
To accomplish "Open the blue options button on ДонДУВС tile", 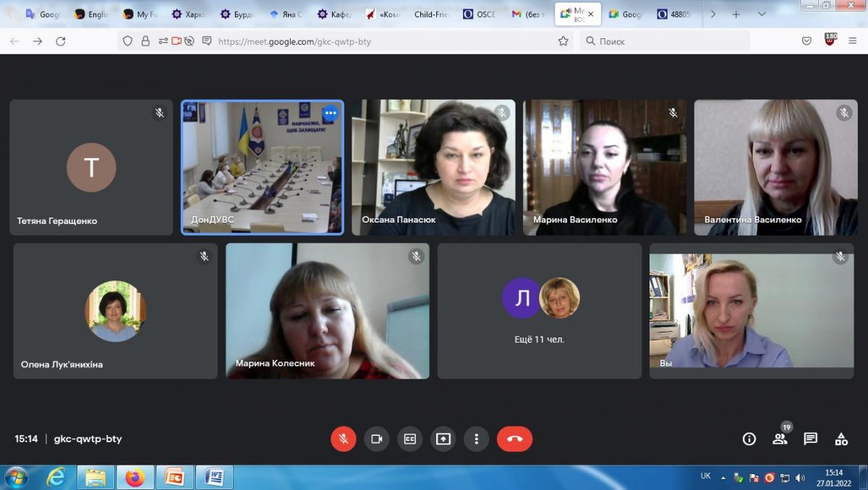I will [x=331, y=113].
